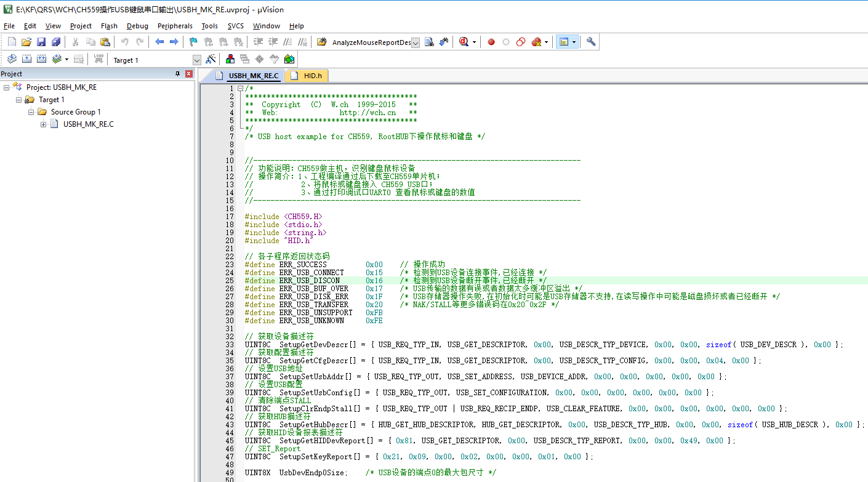Collapse the Source Group 1 node
Viewport: 868px width, 482px height.
tap(31, 112)
